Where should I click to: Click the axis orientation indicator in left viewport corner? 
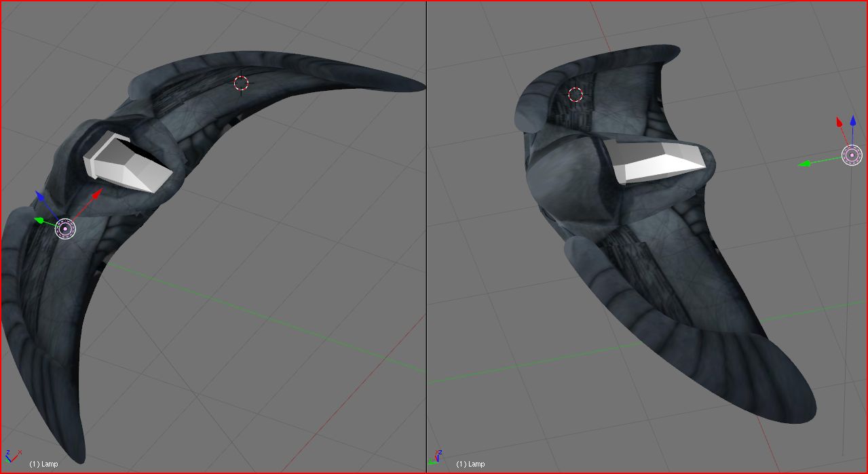[x=12, y=456]
